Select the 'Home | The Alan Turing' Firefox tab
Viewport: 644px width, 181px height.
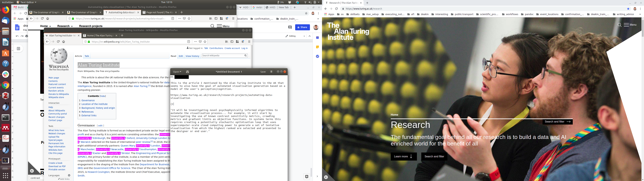99,36
